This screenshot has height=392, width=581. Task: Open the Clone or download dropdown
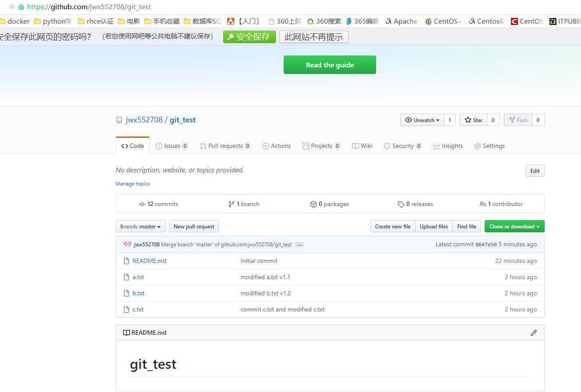[x=514, y=227]
